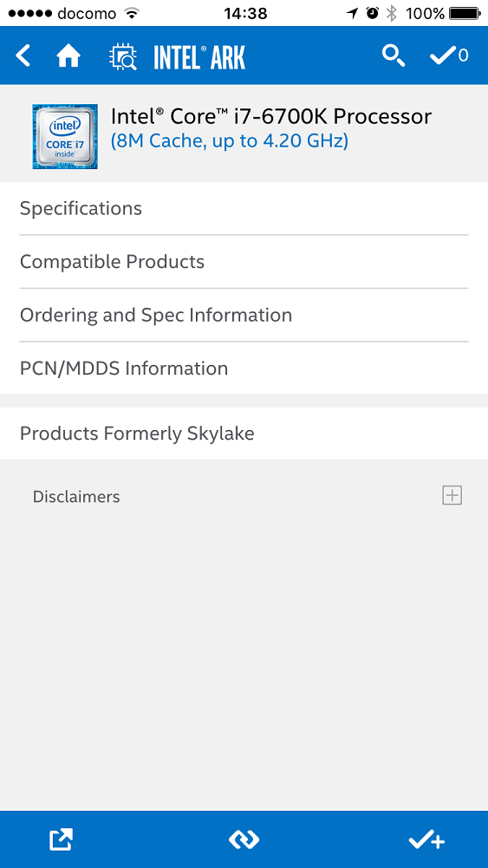488x868 pixels.
Task: Click the Intel ARK logo title
Action: tap(199, 57)
